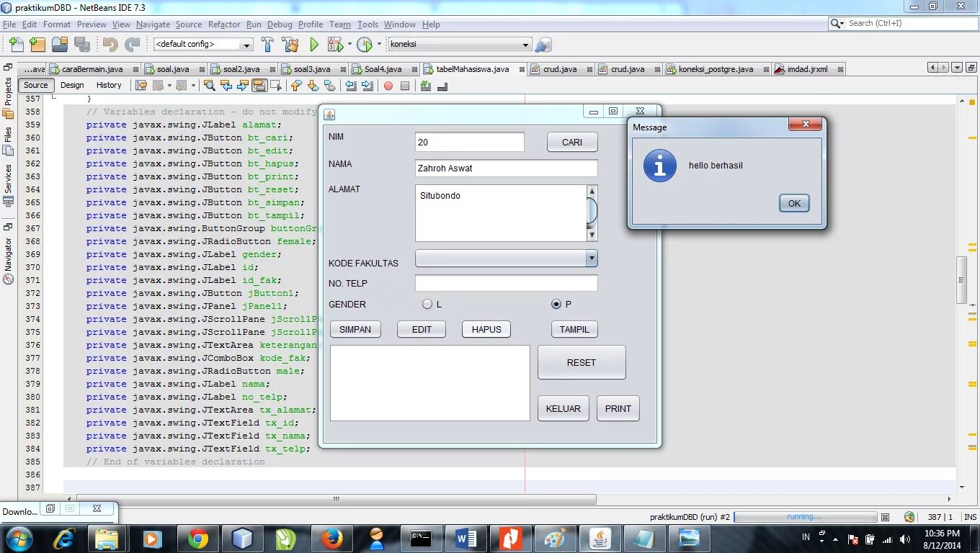Expand the Profile Project dropdown arrow

click(x=379, y=45)
